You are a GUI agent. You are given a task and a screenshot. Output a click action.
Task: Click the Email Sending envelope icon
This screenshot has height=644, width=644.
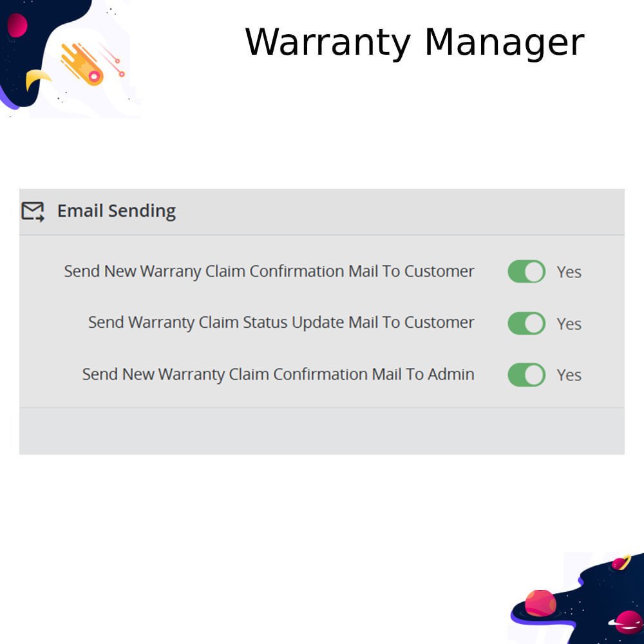tap(33, 211)
